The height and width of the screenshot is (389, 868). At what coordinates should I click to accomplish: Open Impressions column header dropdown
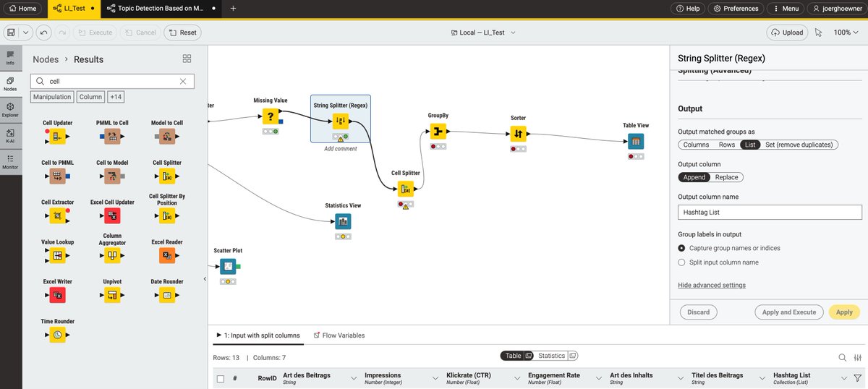click(x=435, y=378)
